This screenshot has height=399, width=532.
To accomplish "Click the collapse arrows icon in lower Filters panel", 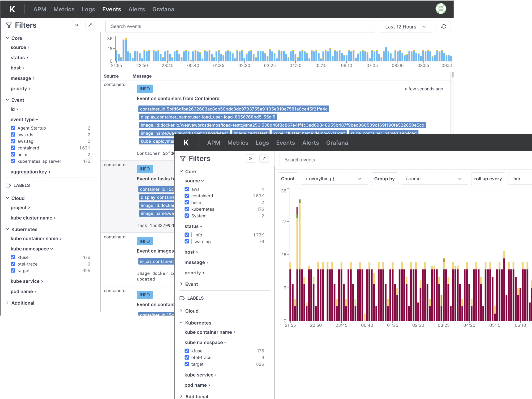I will [264, 159].
